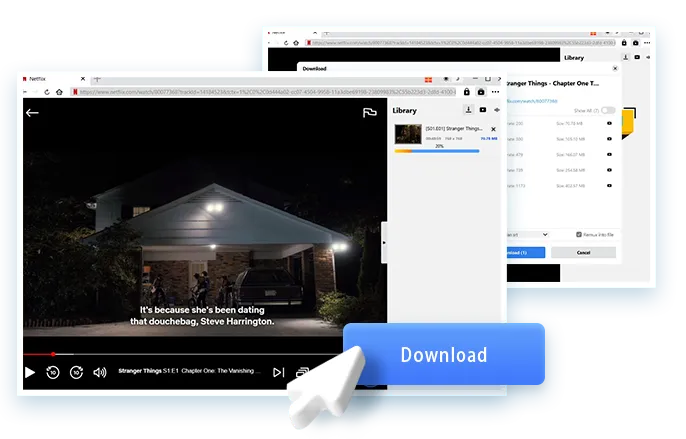Preview the 70.78 MB quality row
This screenshot has width=686, height=439.
(609, 123)
